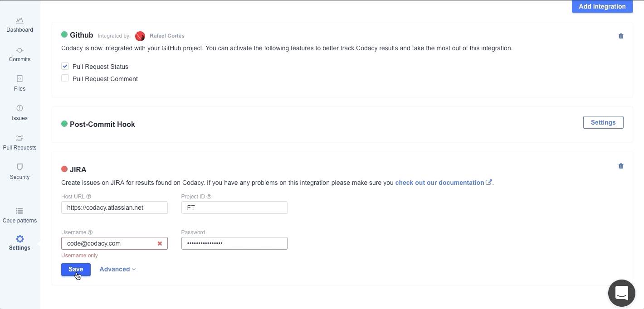Open the Post-Commit Hook Settings
The width and height of the screenshot is (644, 309).
(603, 122)
